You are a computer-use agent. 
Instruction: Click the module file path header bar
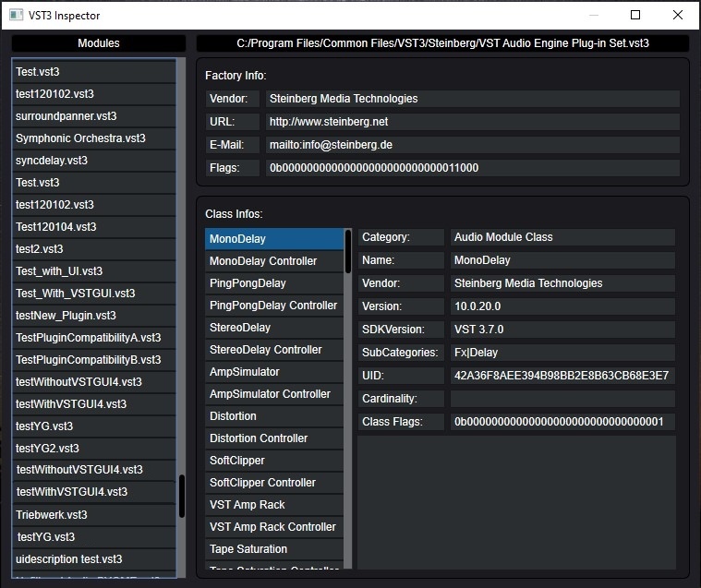coord(442,43)
